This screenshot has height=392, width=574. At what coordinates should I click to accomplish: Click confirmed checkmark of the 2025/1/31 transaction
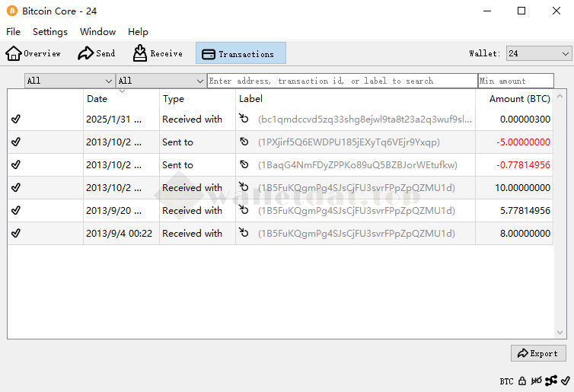pos(16,120)
